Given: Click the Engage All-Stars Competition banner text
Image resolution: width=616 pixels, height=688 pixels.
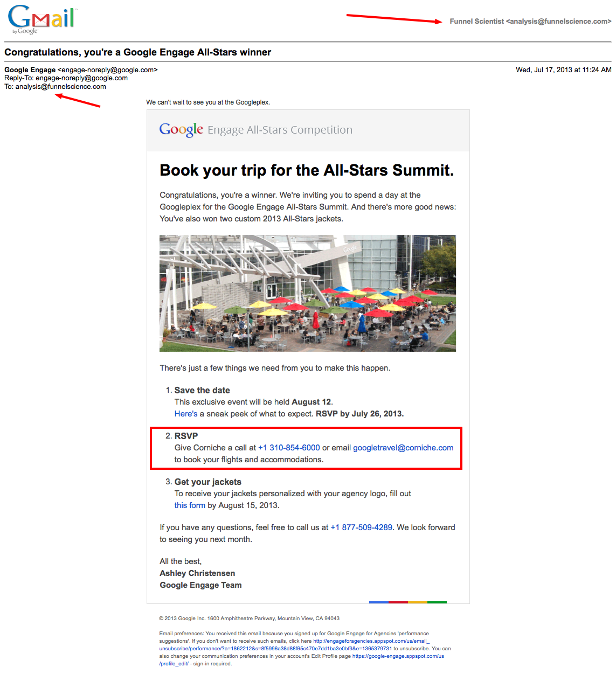Looking at the screenshot, I should [280, 130].
